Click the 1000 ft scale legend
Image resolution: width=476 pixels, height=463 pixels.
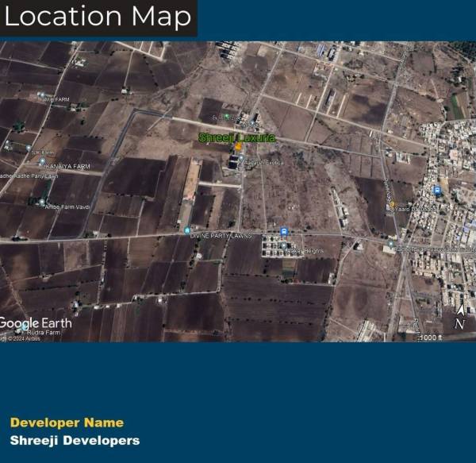pos(431,338)
